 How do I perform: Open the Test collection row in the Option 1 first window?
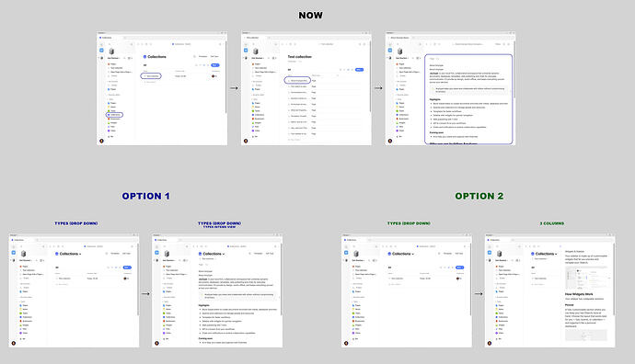[63, 279]
